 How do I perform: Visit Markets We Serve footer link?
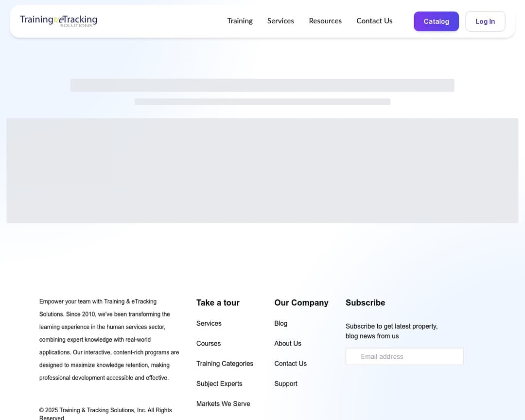pos(223,403)
